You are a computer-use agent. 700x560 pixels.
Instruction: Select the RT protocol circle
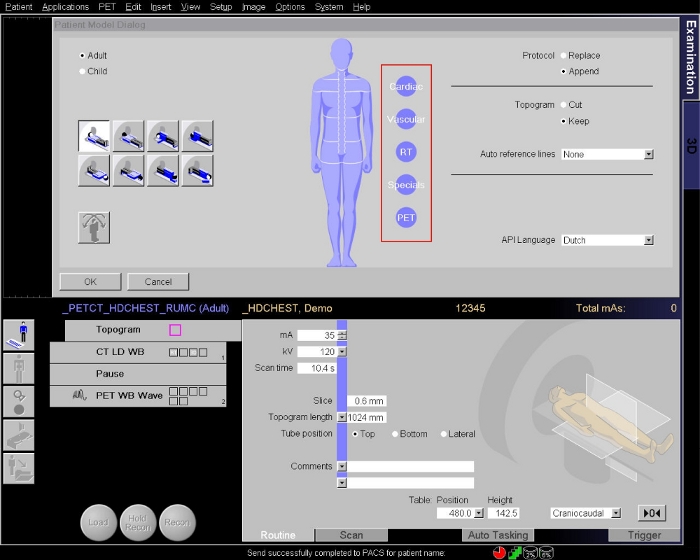[x=406, y=152]
